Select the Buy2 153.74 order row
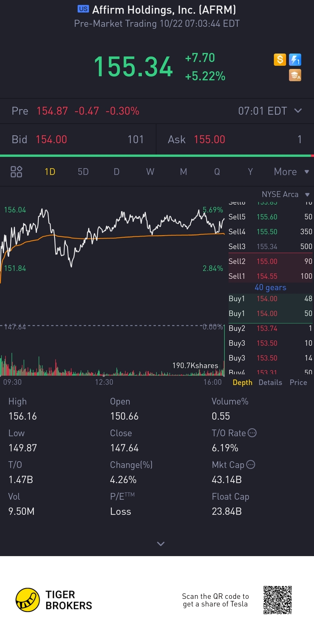 270,328
